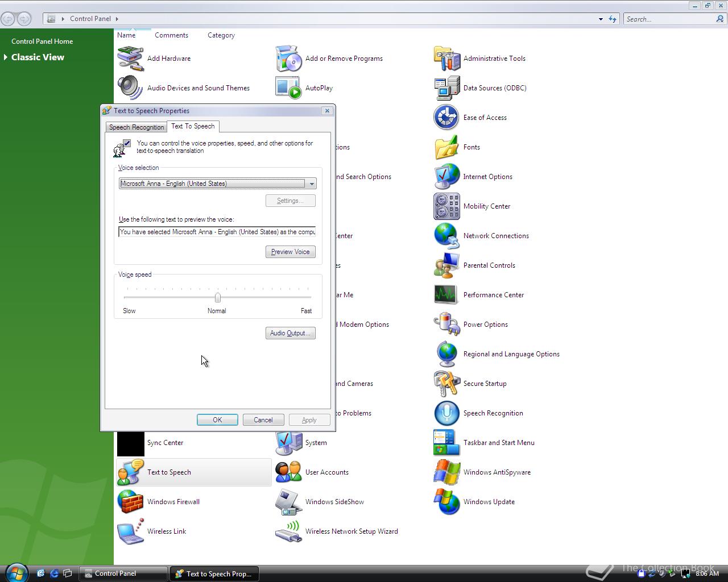Open Taskbar and Start Menu icon
Viewport: 728px width, 582px height.
[x=446, y=443]
